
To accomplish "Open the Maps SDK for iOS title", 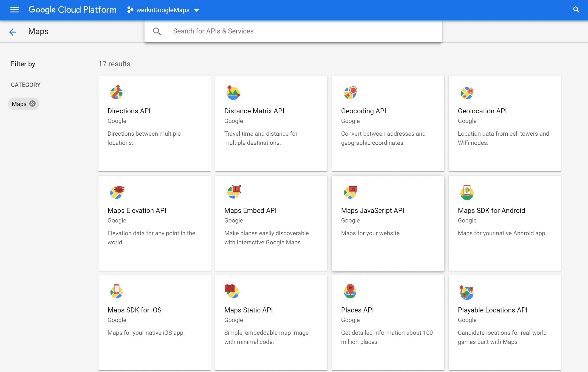I will (135, 310).
